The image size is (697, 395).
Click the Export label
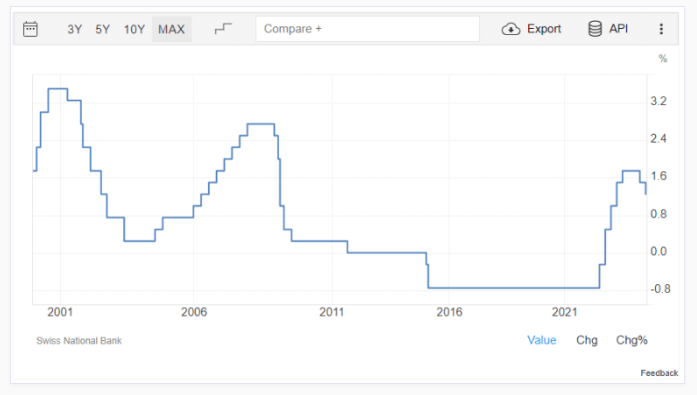(544, 29)
